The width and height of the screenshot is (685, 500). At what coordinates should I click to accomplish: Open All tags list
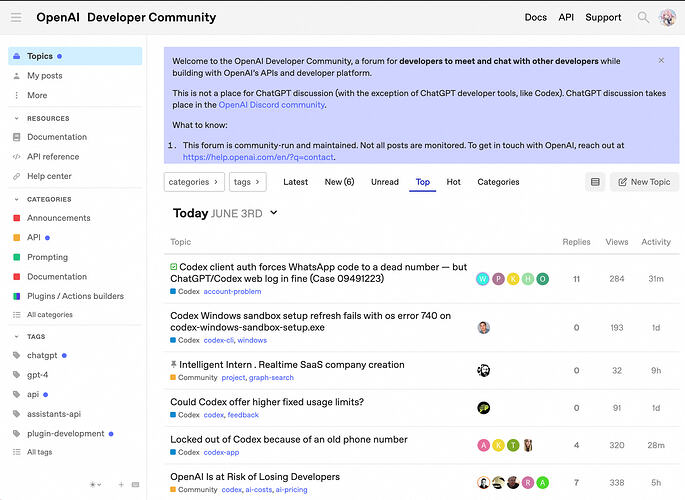tap(39, 452)
